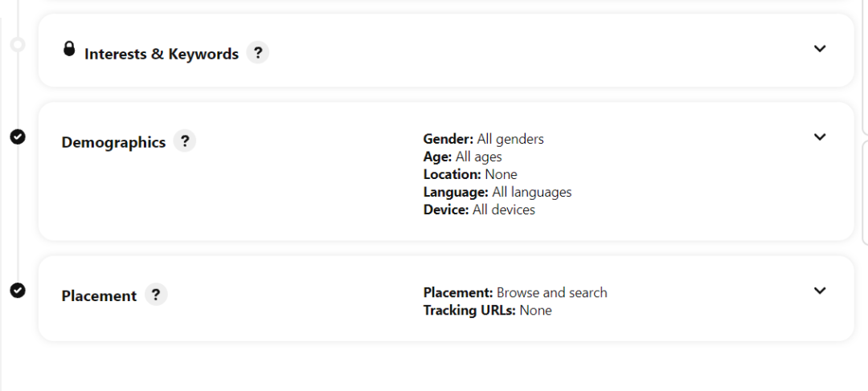Viewport: 868px width, 391px height.
Task: Click the Age: All ages summary
Action: pyautogui.click(x=462, y=157)
